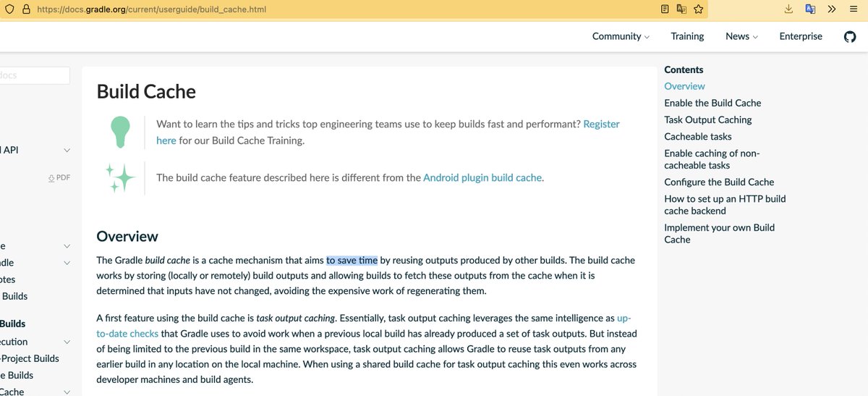This screenshot has height=396, width=868.
Task: Expand the sidebar chevron beside the item ending in "e"
Action: [67, 246]
